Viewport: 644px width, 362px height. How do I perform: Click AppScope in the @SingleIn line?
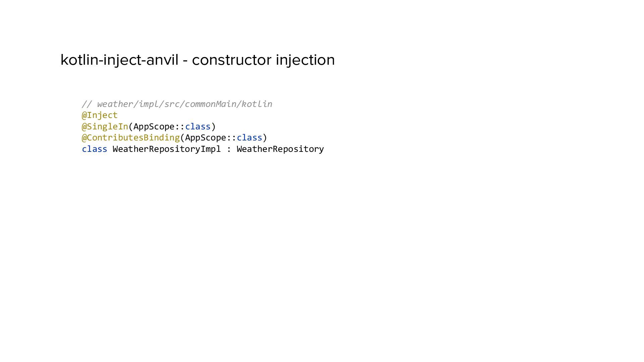pos(154,126)
